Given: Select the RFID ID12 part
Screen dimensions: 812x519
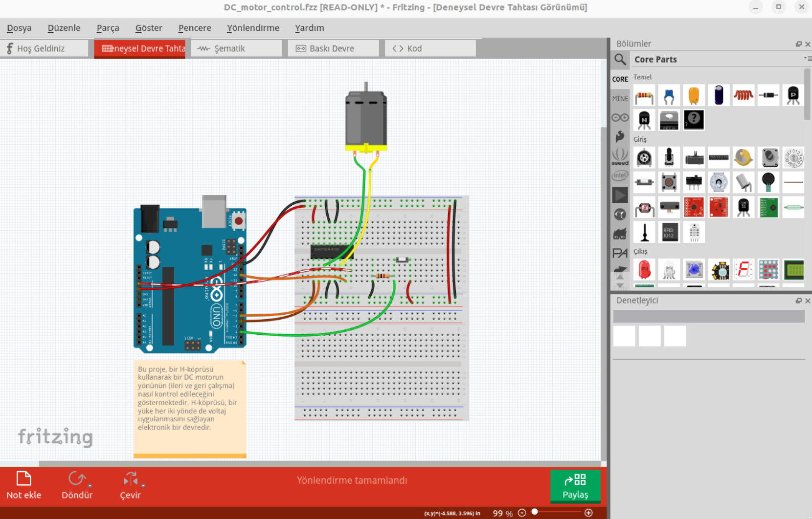Looking at the screenshot, I should click(669, 232).
